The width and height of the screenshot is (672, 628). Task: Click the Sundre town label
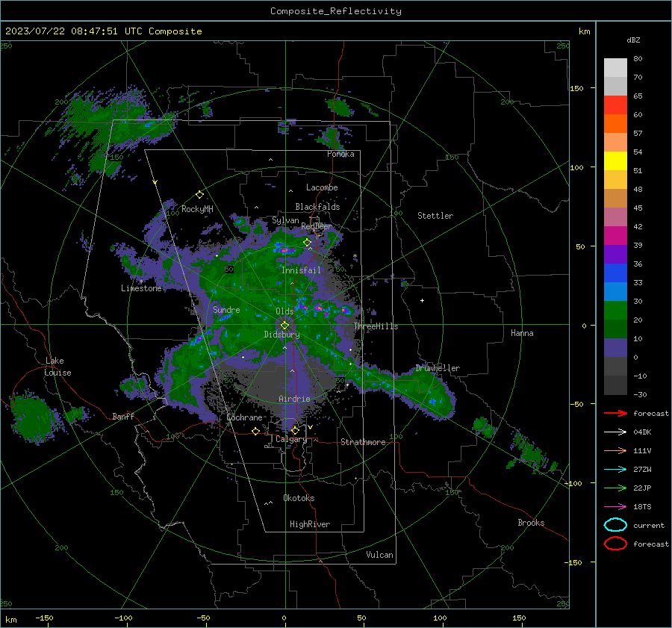coord(226,309)
